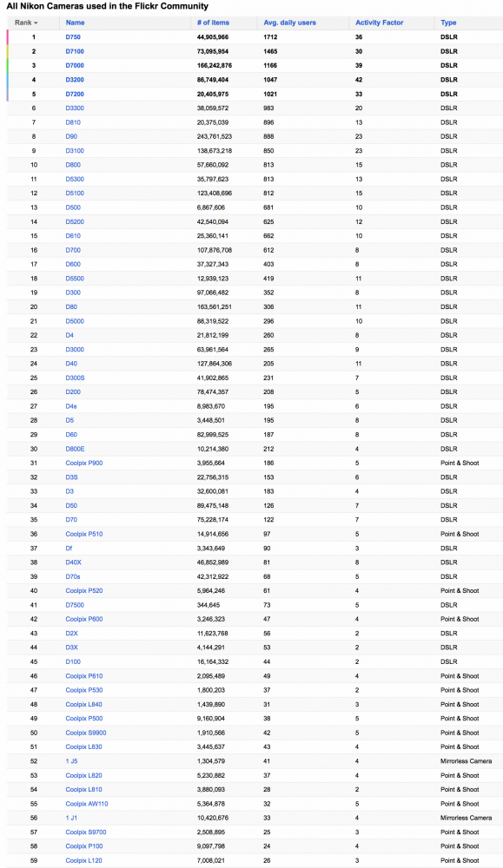The image size is (503, 868).
Task: Open the D3300 camera link
Action: coord(75,108)
